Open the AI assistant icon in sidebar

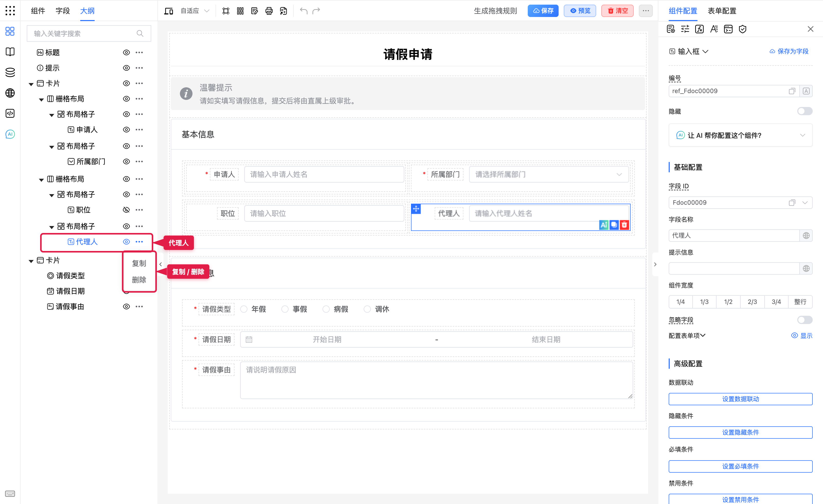10,134
